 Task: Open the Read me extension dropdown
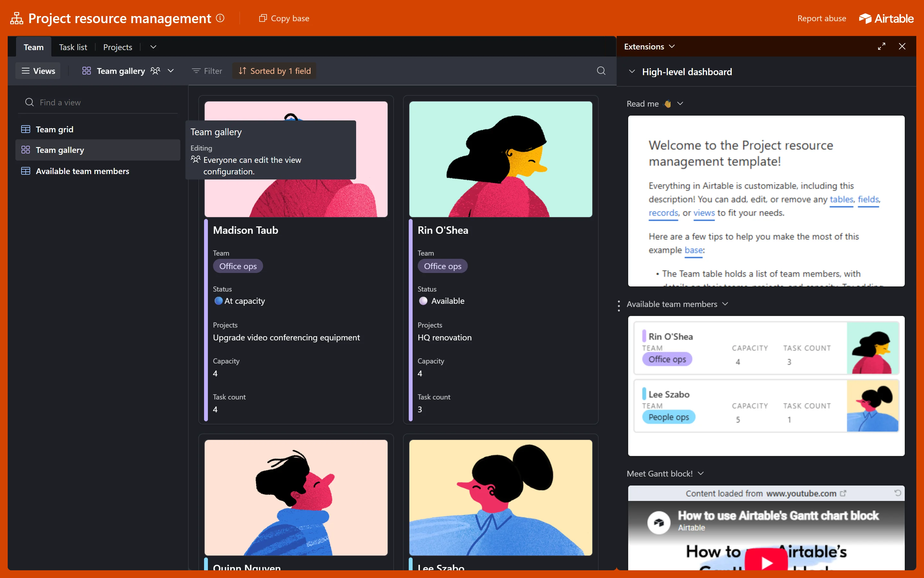click(x=680, y=104)
